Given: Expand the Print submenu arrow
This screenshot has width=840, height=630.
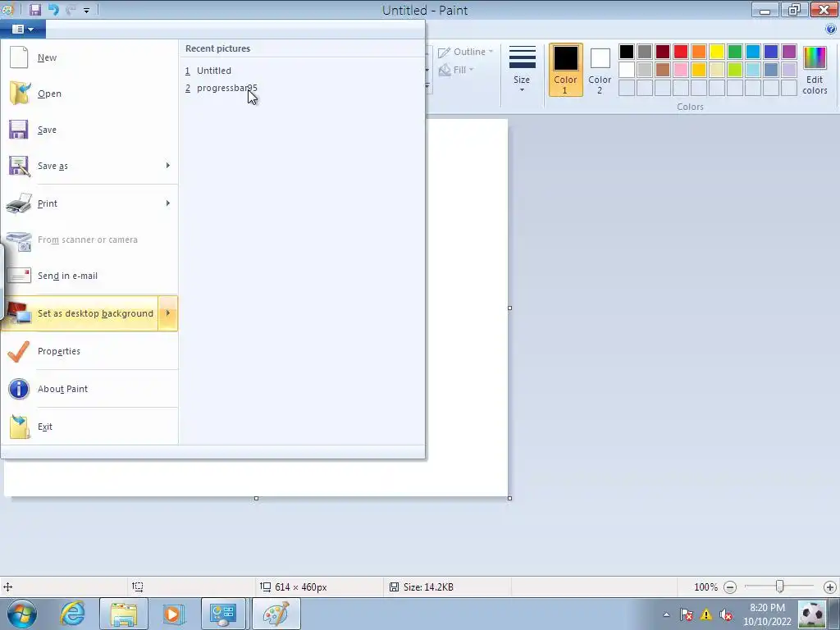Looking at the screenshot, I should pos(167,203).
